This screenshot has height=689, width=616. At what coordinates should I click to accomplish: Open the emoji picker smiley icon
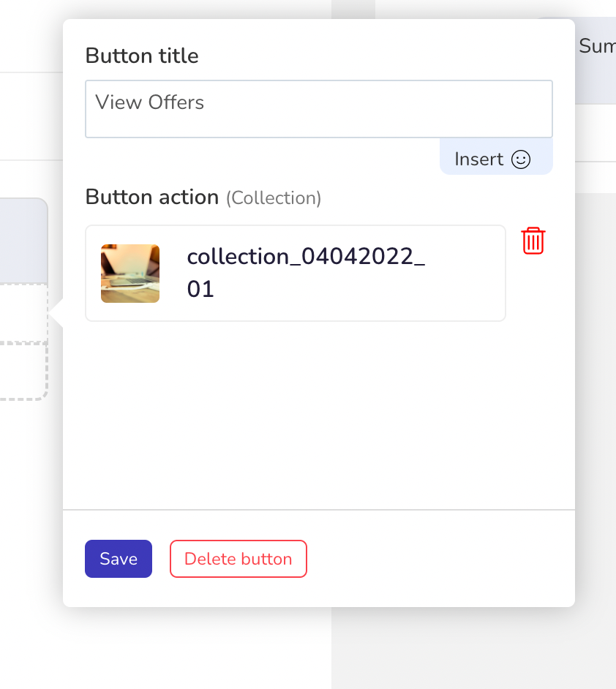[x=521, y=159]
